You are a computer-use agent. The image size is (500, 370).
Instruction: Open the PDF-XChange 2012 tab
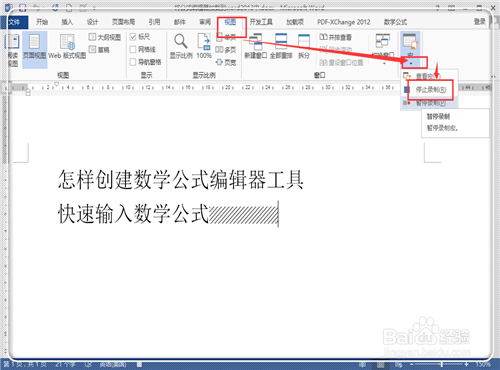point(344,22)
